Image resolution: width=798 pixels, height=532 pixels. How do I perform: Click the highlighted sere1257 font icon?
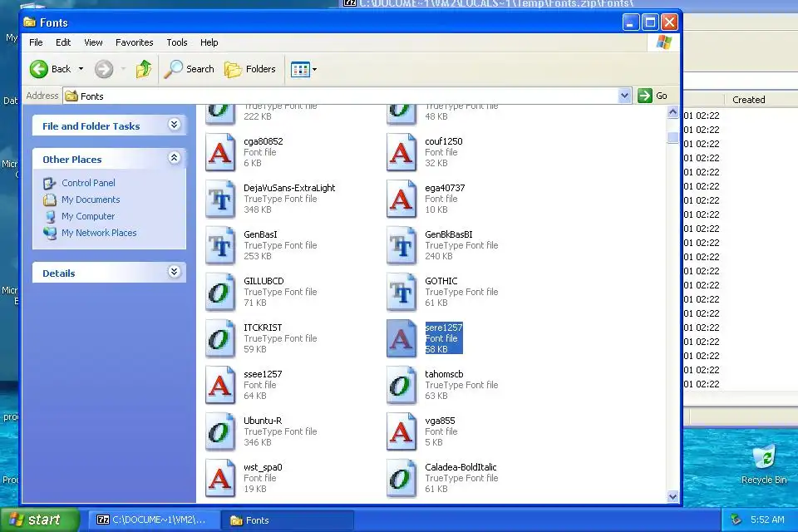click(401, 338)
